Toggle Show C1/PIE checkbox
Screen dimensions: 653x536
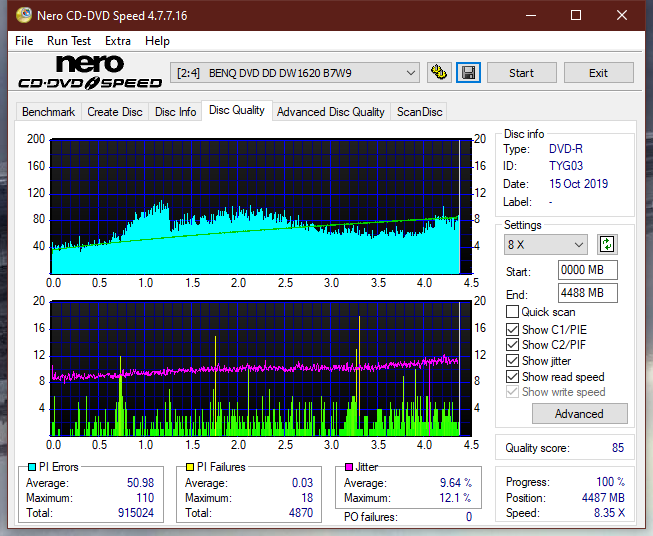click(x=512, y=329)
